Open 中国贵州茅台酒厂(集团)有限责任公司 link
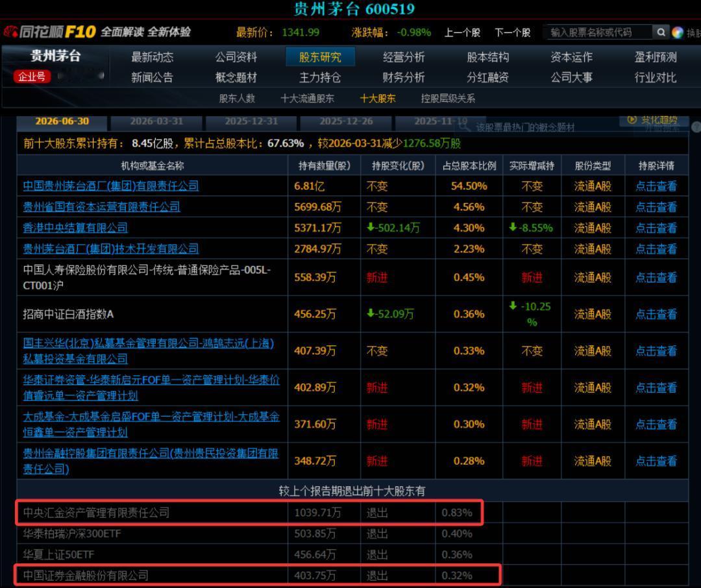This screenshot has height=588, width=701. 111,186
